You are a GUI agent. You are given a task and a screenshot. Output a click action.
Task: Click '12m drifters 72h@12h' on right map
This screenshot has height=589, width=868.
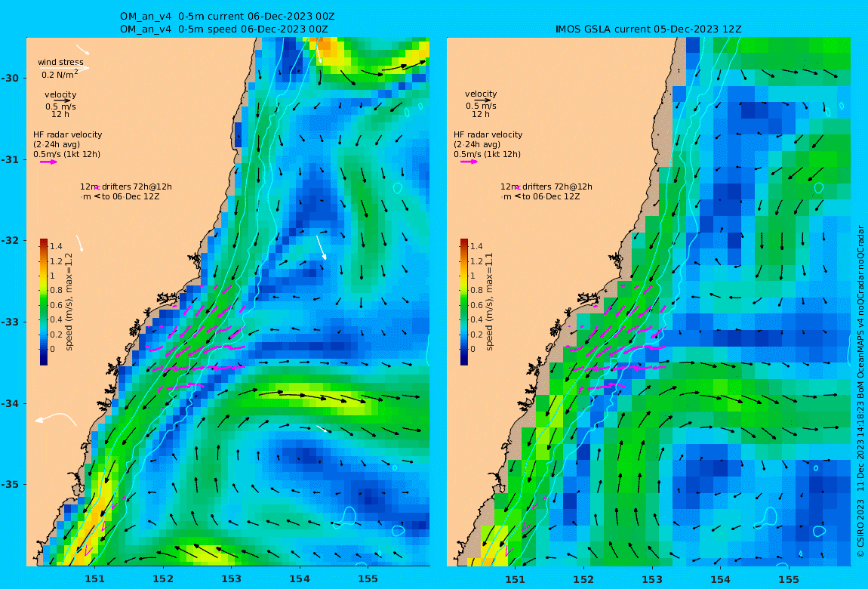(546, 187)
